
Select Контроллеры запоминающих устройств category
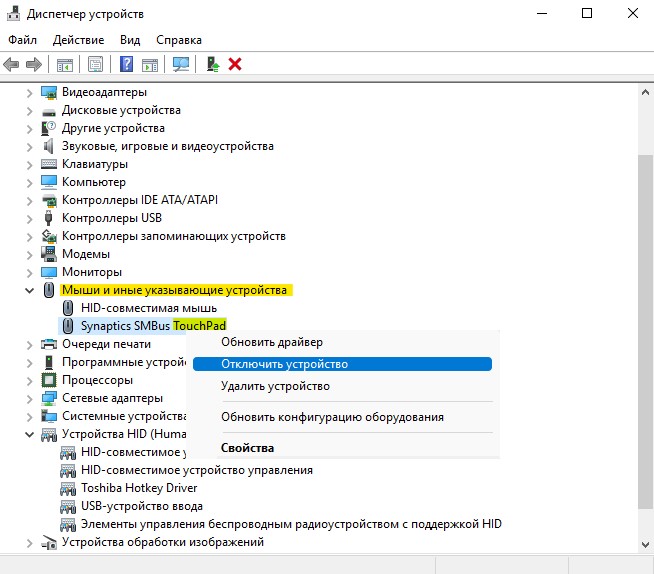click(x=174, y=236)
